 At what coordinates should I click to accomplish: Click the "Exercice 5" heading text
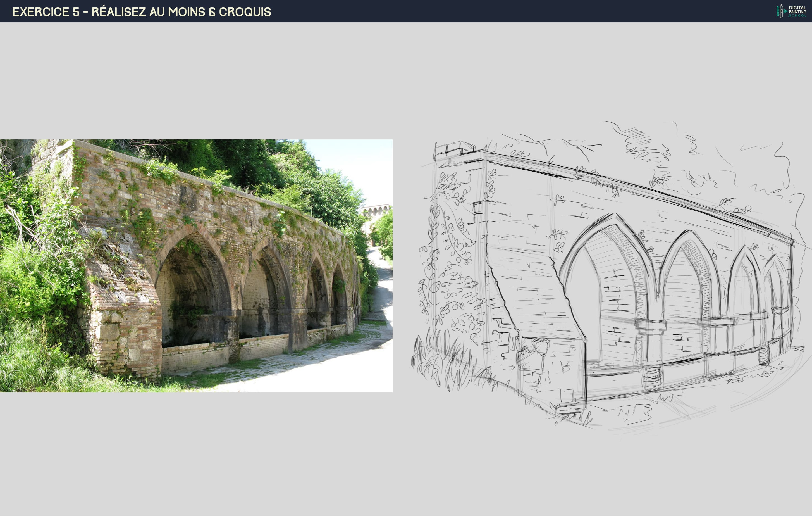pyautogui.click(x=46, y=12)
